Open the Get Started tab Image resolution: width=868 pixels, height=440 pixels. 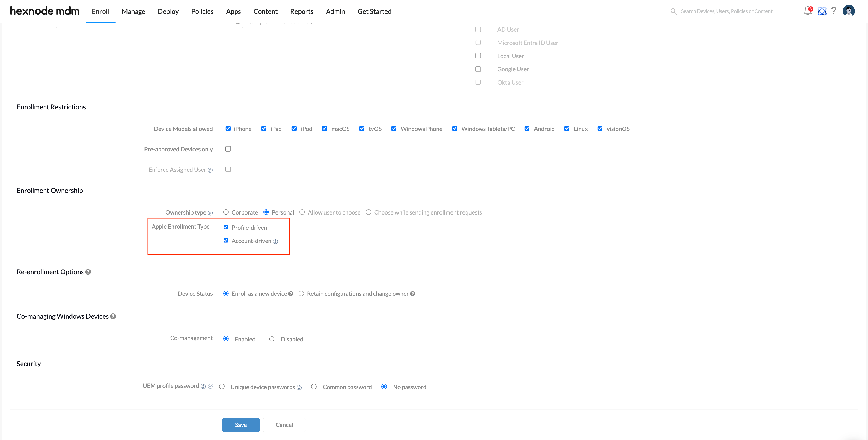pos(374,11)
